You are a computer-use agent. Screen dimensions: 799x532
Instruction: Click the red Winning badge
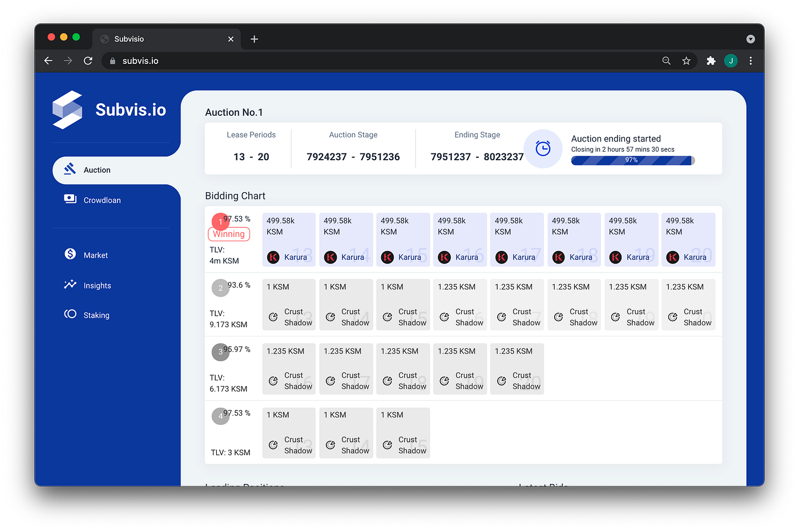pos(229,234)
